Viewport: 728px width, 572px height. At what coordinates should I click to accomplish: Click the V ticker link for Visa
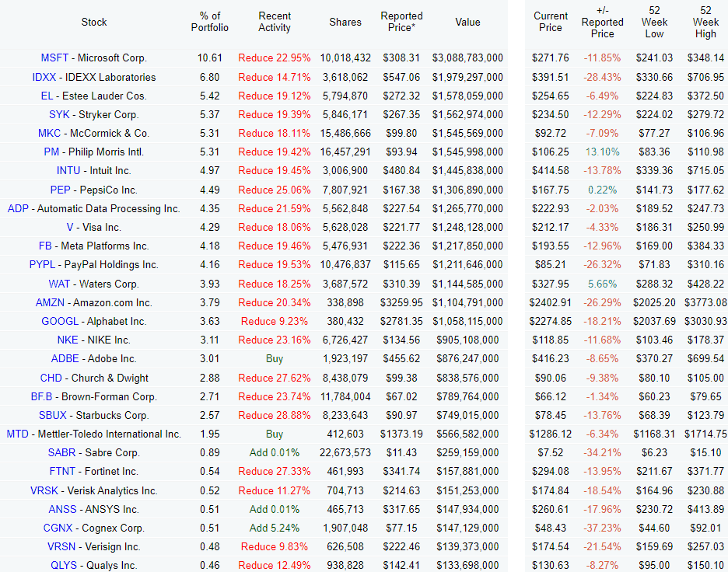click(x=70, y=227)
